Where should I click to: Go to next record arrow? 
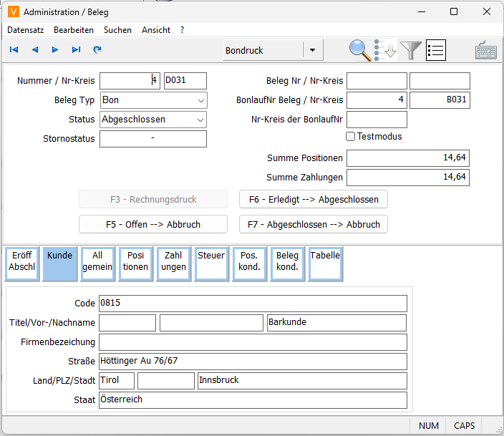[55, 50]
